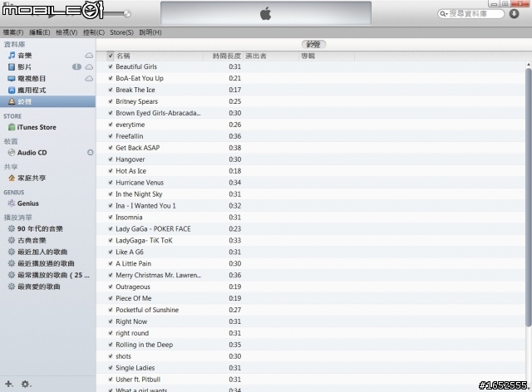Click iCloud icon next to Music
Viewport: 532px width, 392px height.
click(89, 56)
